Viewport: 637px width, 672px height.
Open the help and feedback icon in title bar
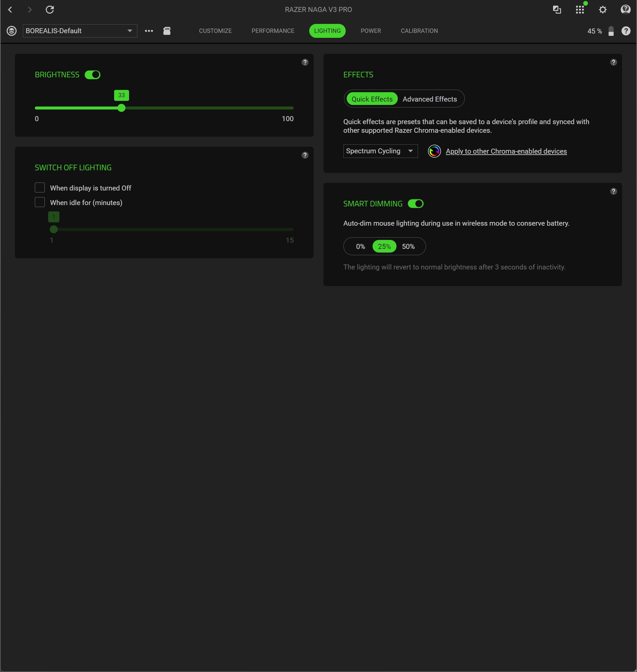click(x=625, y=10)
